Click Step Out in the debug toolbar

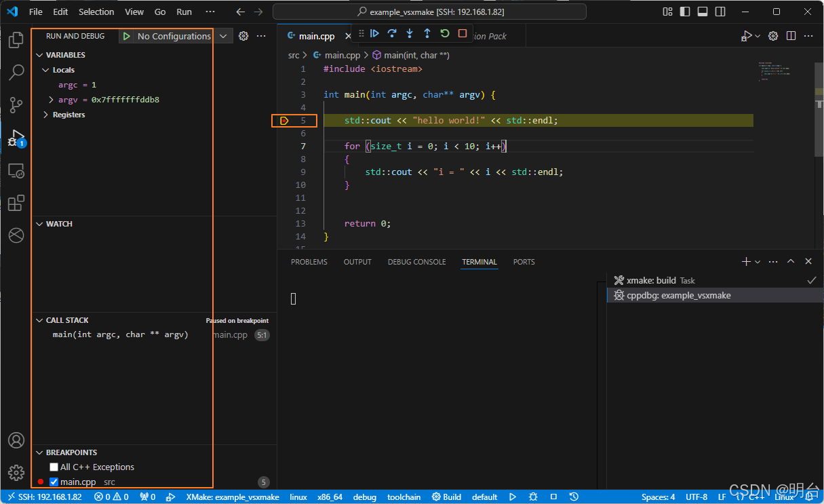click(427, 33)
